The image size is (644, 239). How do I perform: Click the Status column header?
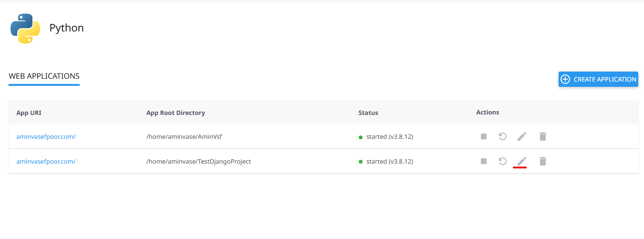[x=368, y=113]
